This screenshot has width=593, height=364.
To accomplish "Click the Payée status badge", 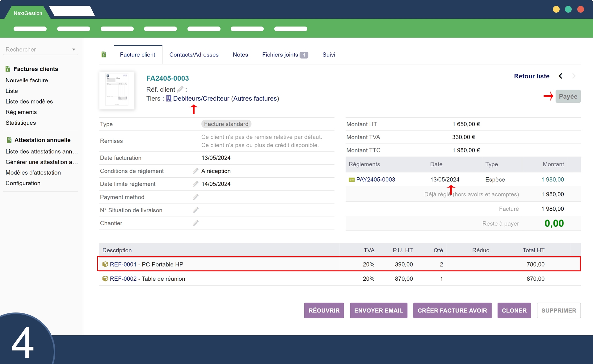I will point(568,97).
